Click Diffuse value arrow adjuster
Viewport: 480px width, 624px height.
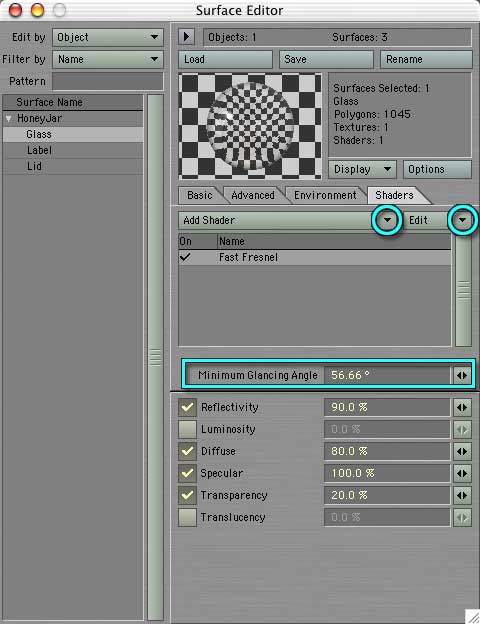pyautogui.click(x=462, y=451)
